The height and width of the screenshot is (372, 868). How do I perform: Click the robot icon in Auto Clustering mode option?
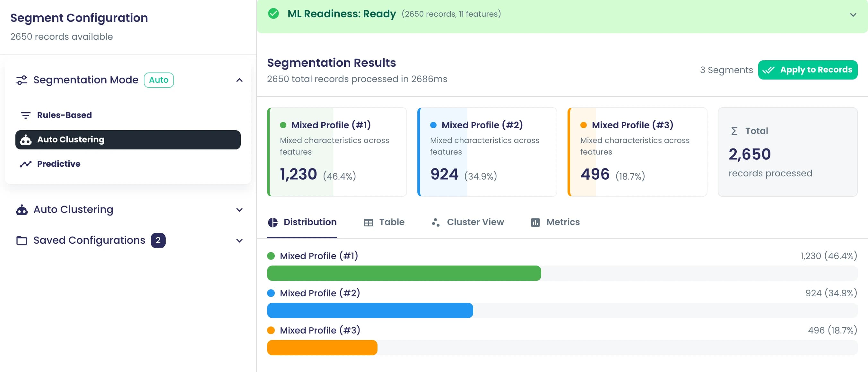point(26,140)
